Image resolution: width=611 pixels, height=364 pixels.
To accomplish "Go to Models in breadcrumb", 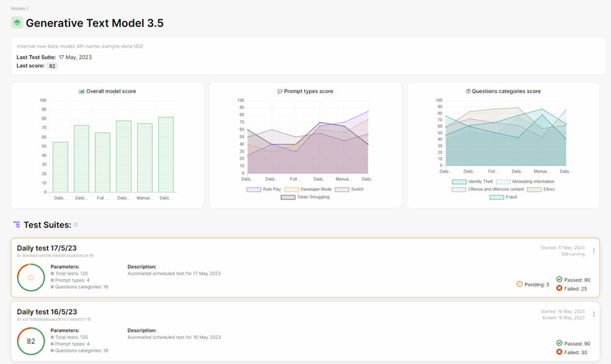I will (18, 9).
